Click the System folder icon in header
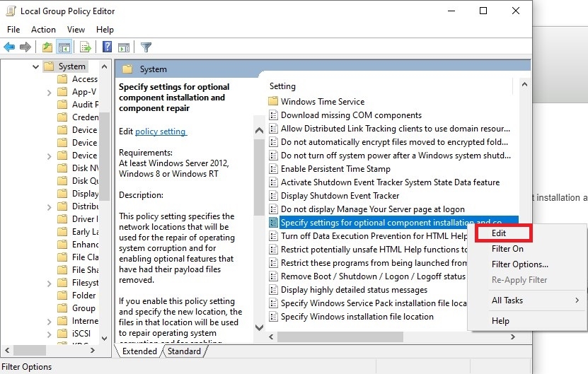The image size is (588, 374). pos(127,69)
